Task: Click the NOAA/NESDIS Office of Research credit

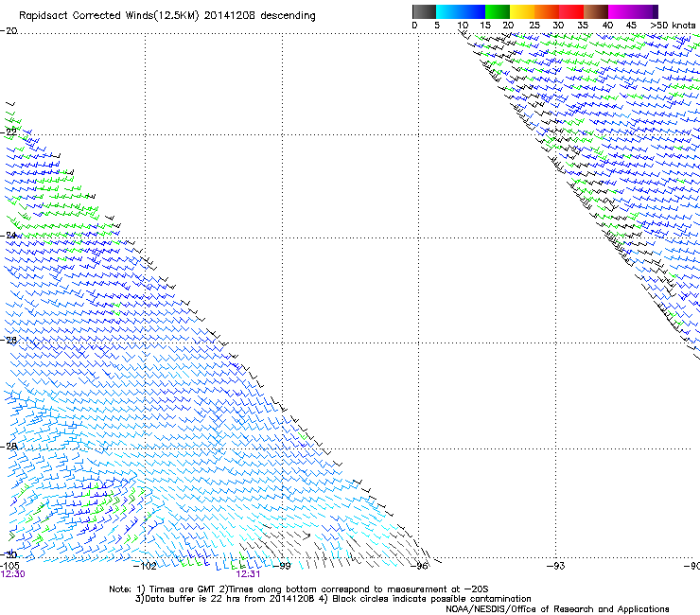Action: click(557, 608)
